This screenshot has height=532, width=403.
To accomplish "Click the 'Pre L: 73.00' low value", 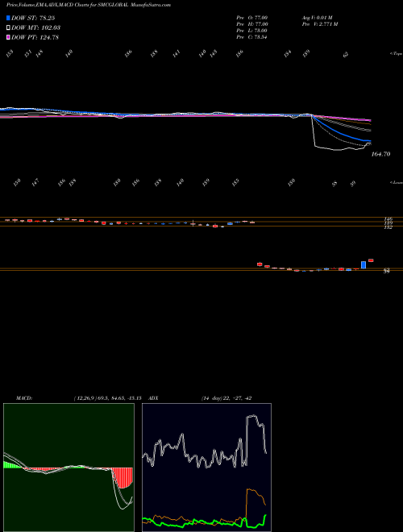I will [x=252, y=31].
